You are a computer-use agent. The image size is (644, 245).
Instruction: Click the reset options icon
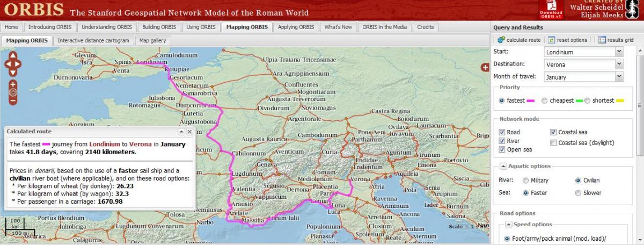click(x=551, y=40)
